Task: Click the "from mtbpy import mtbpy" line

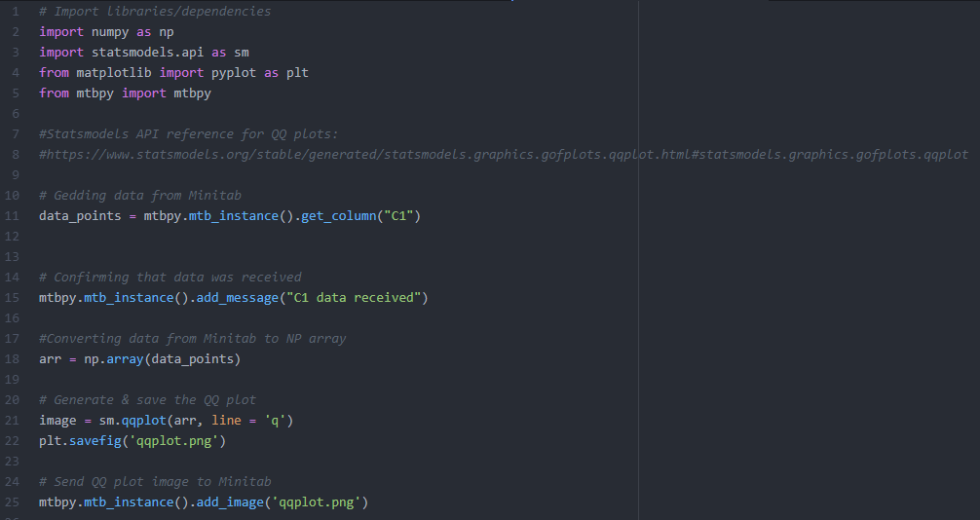Action: point(125,93)
